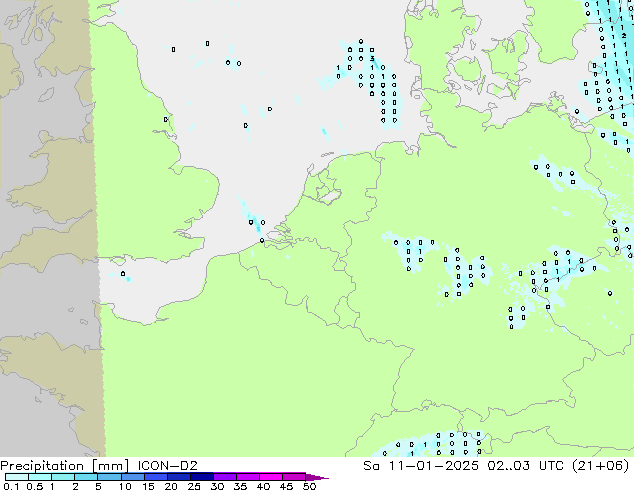Viewport: 634px width, 490px height.
Task: Pick the 15–20 mm legend swatch
Action: coord(156,477)
